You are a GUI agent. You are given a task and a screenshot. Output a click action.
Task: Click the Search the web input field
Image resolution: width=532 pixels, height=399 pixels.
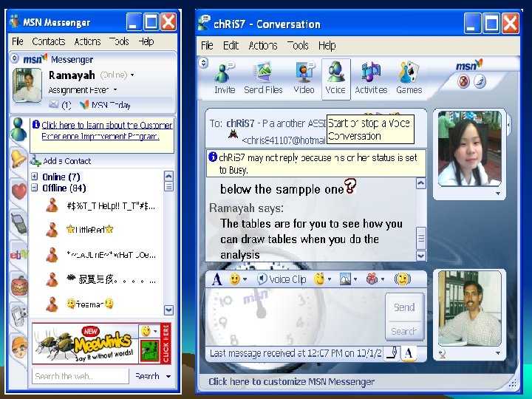(81, 376)
